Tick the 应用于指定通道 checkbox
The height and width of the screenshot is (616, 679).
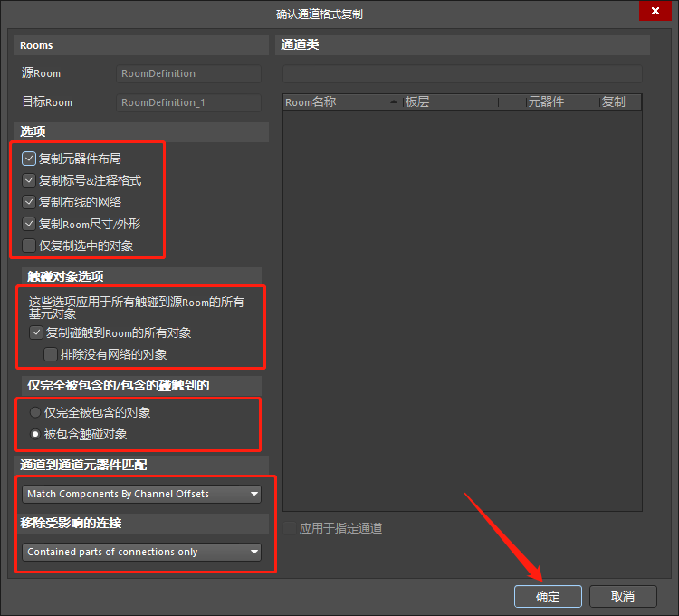point(290,528)
